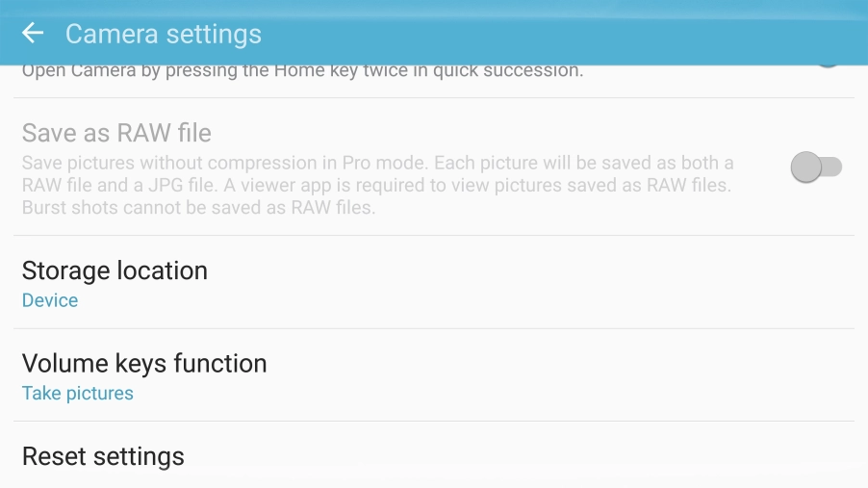Toggle the Save as RAW file switch

816,168
